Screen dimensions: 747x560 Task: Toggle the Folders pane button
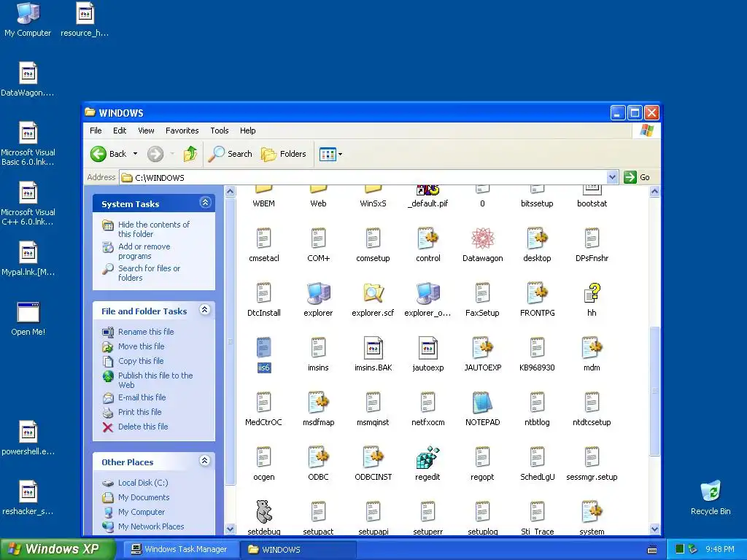coord(284,154)
